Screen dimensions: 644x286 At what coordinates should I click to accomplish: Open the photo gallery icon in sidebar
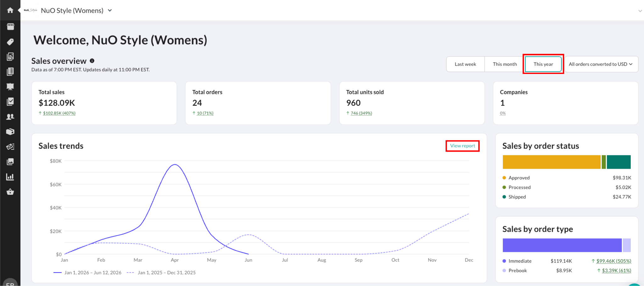pyautogui.click(x=10, y=162)
